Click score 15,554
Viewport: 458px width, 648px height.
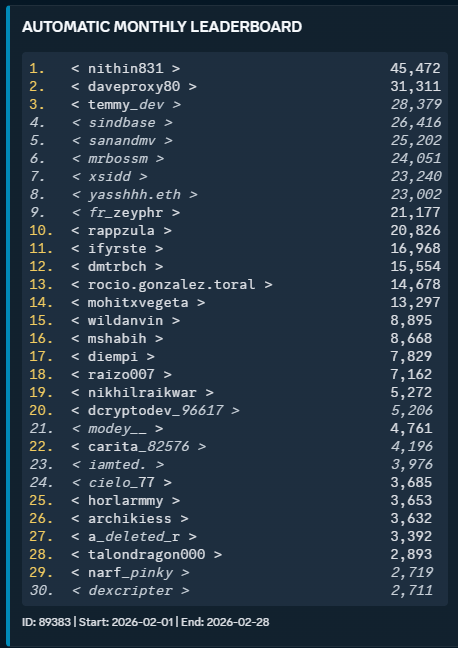(x=415, y=267)
